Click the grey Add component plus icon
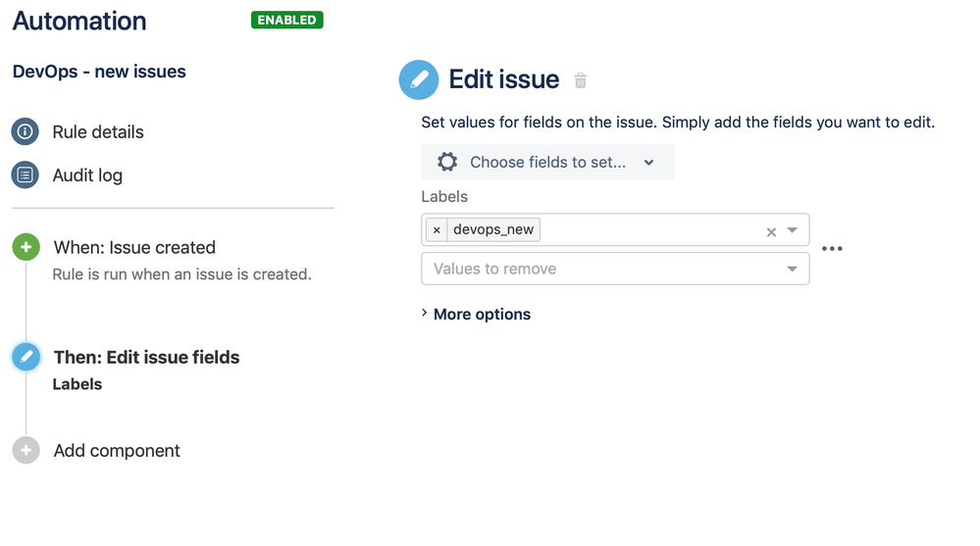The image size is (980, 546). coord(26,450)
